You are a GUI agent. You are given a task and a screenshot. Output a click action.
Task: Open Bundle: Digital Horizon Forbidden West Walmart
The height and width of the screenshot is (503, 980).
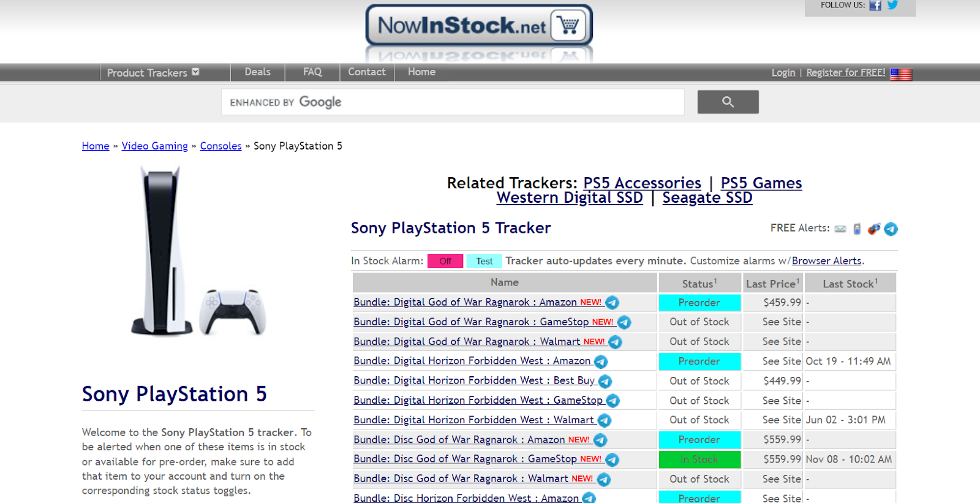tap(474, 420)
